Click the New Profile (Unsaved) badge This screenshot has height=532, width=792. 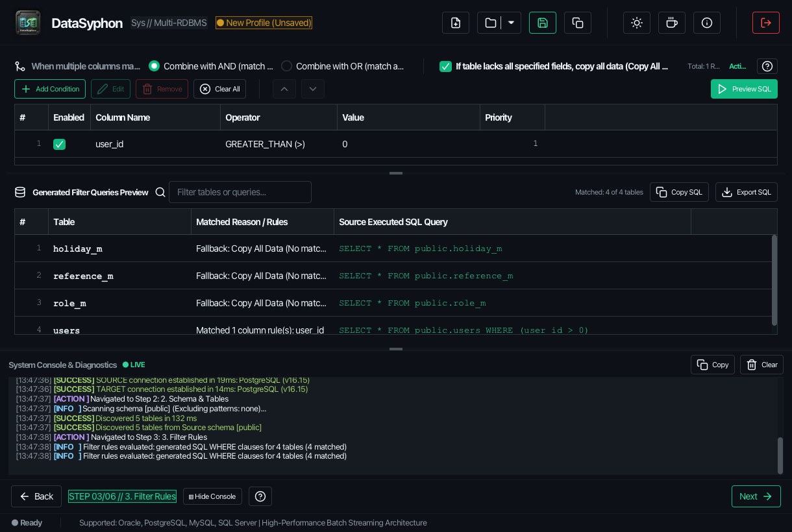264,23
